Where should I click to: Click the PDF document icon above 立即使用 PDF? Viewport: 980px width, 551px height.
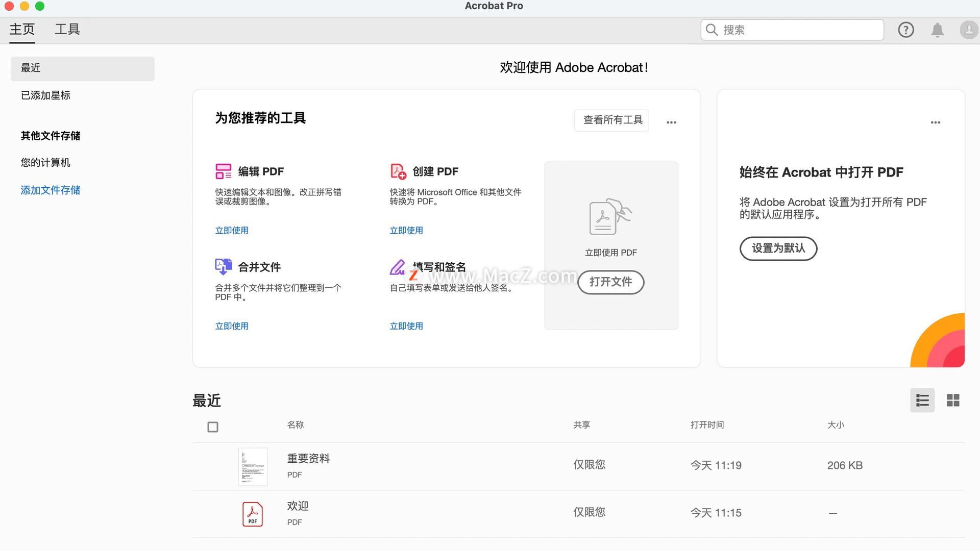[x=610, y=217]
